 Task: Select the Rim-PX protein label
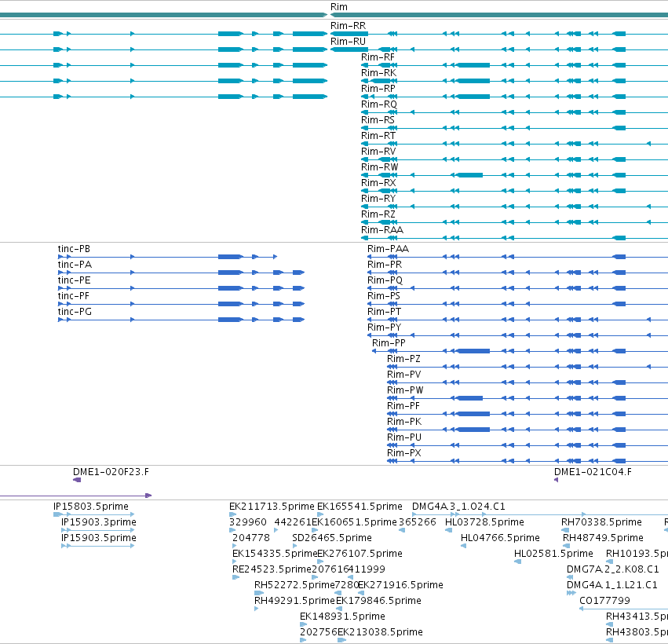tap(404, 453)
